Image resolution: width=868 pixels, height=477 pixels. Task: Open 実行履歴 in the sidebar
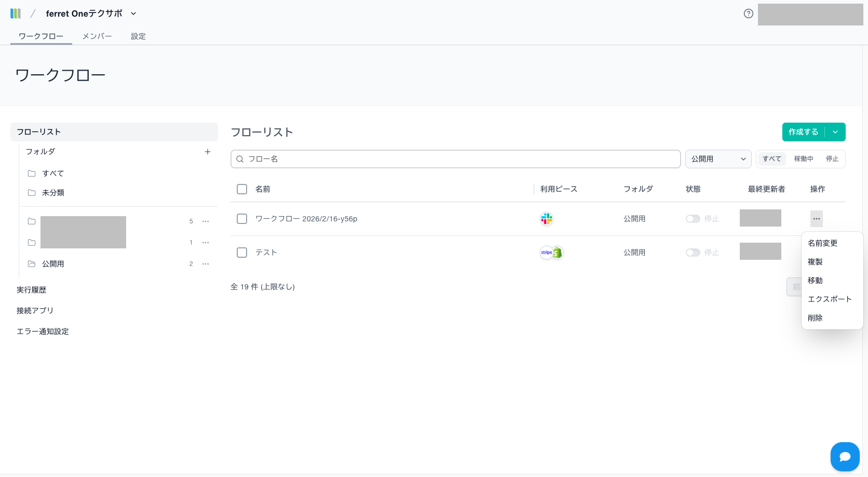pos(32,290)
